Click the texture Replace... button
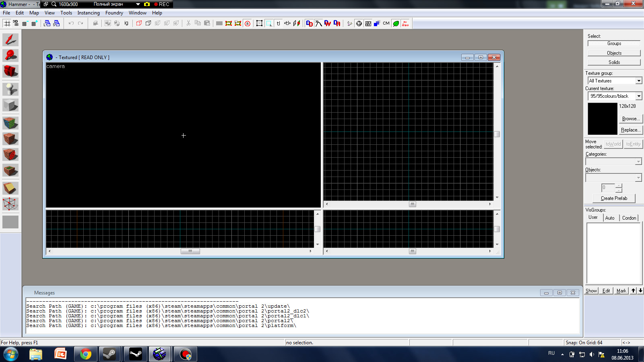Viewport: 644px width, 362px height. 631,130
